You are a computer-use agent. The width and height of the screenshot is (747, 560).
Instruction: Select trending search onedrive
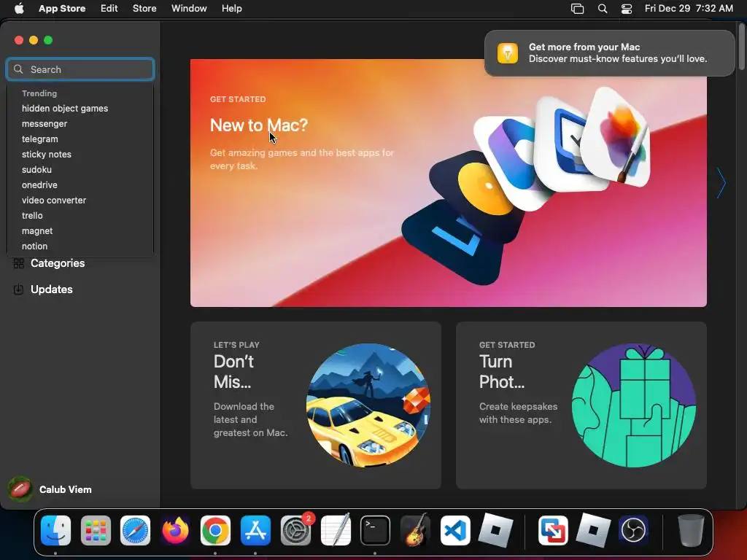(x=39, y=184)
